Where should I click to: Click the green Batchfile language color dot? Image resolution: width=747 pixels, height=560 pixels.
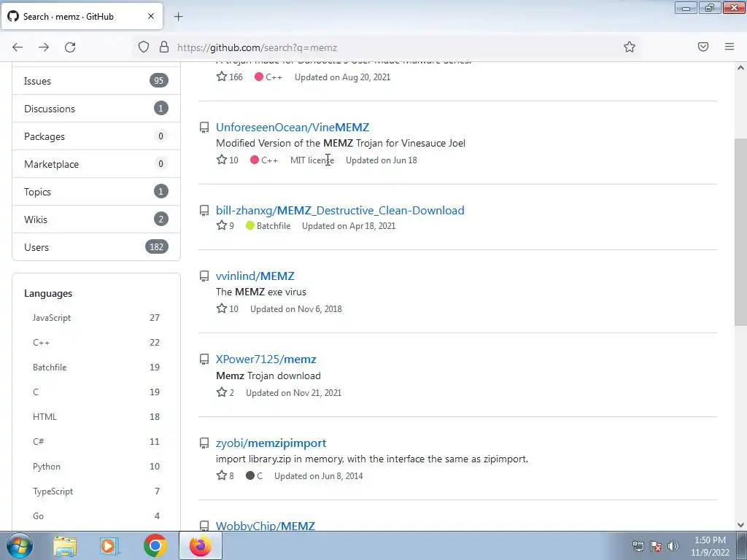[250, 225]
